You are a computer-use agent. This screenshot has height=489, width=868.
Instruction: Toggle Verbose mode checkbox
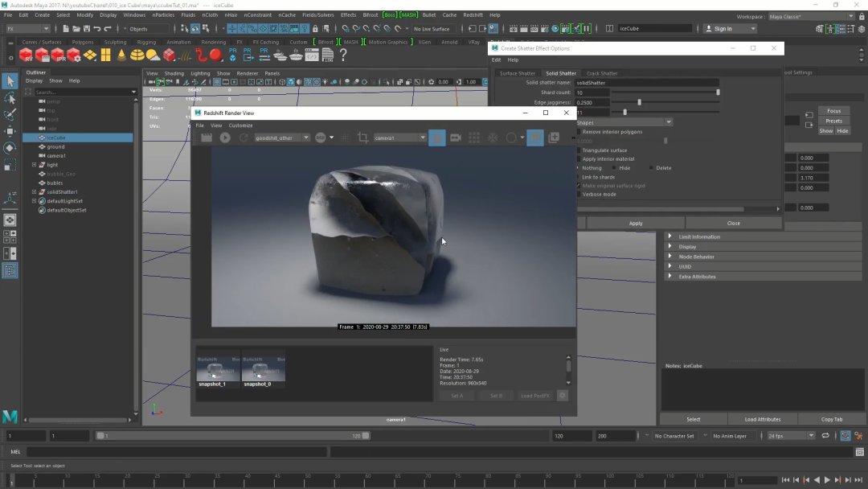(579, 194)
